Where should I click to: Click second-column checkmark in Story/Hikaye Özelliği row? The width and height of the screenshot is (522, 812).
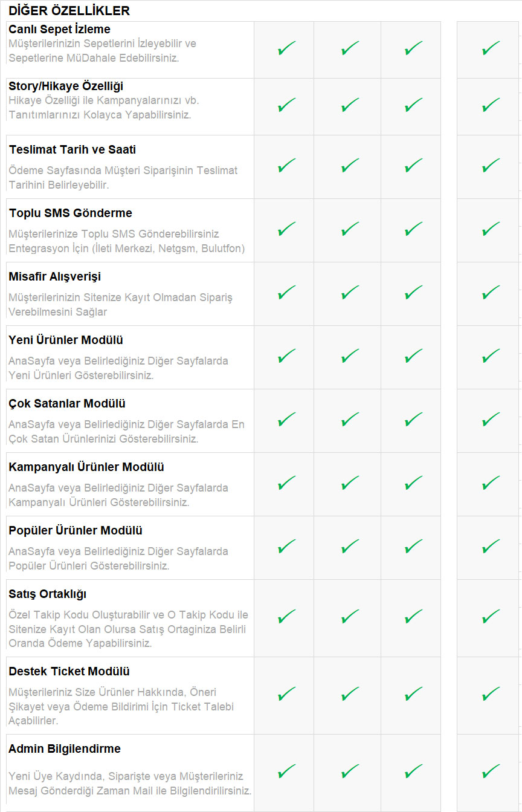pyautogui.click(x=350, y=106)
